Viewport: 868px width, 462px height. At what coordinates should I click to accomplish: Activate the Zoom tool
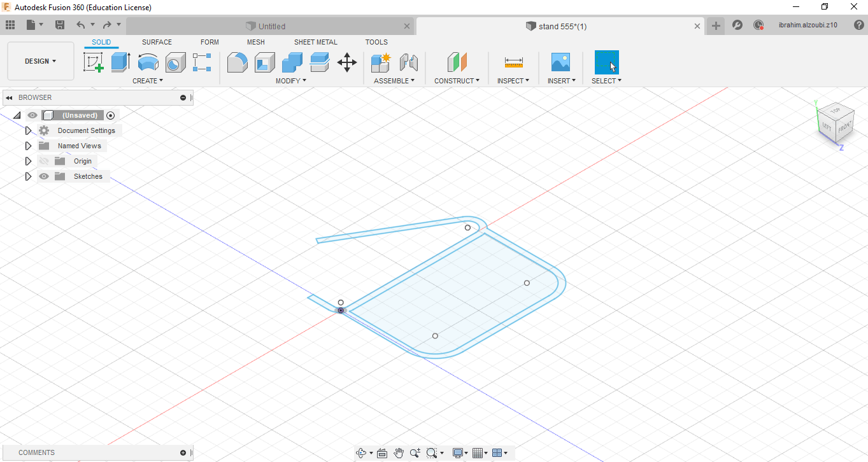(415, 453)
